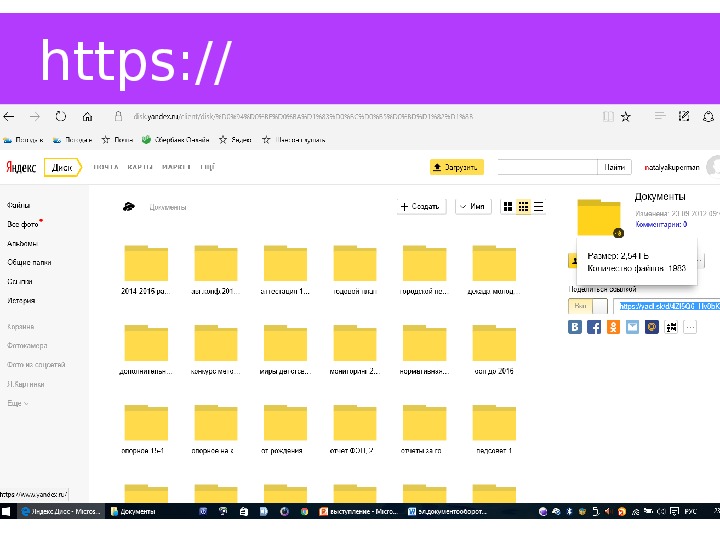720x540 pixels.
Task: Open the Яндекс bookmark in favorites bar
Action: click(236, 140)
